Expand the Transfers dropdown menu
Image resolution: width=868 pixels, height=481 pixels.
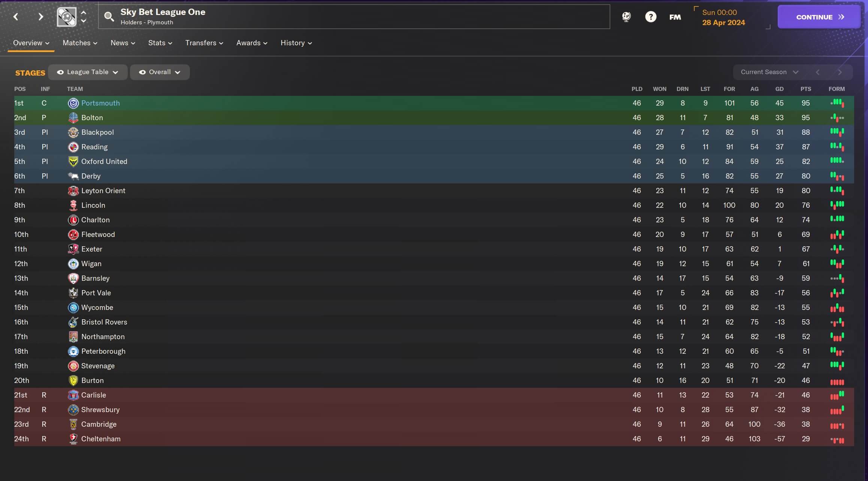tap(204, 43)
